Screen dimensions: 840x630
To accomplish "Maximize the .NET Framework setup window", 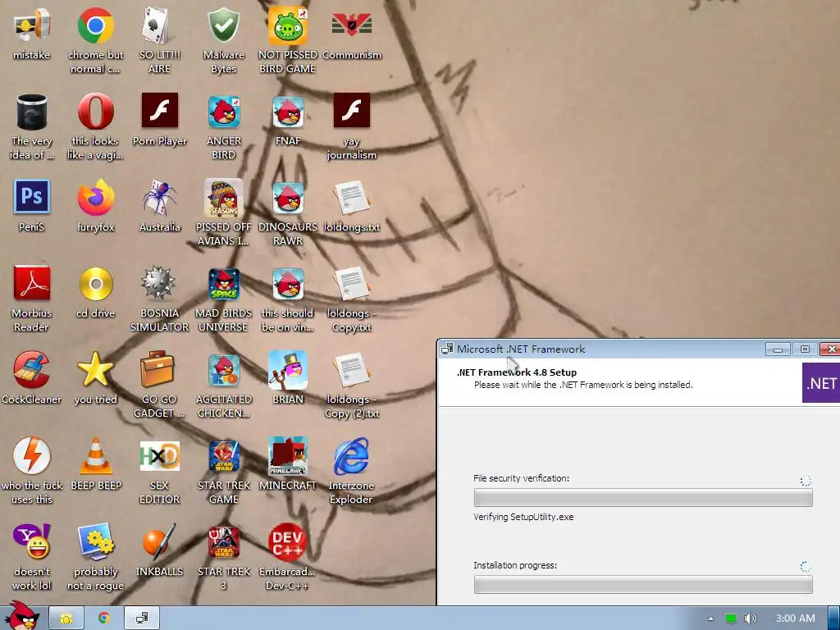I will [805, 349].
